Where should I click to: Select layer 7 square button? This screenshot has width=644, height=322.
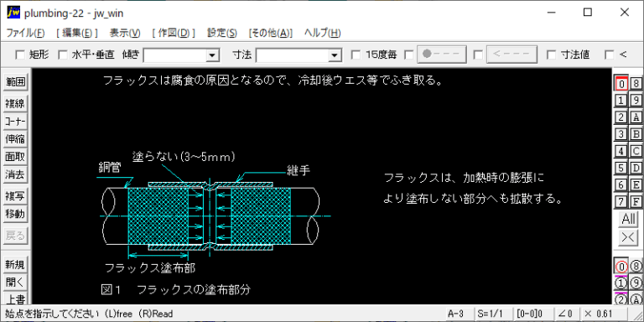click(x=621, y=201)
